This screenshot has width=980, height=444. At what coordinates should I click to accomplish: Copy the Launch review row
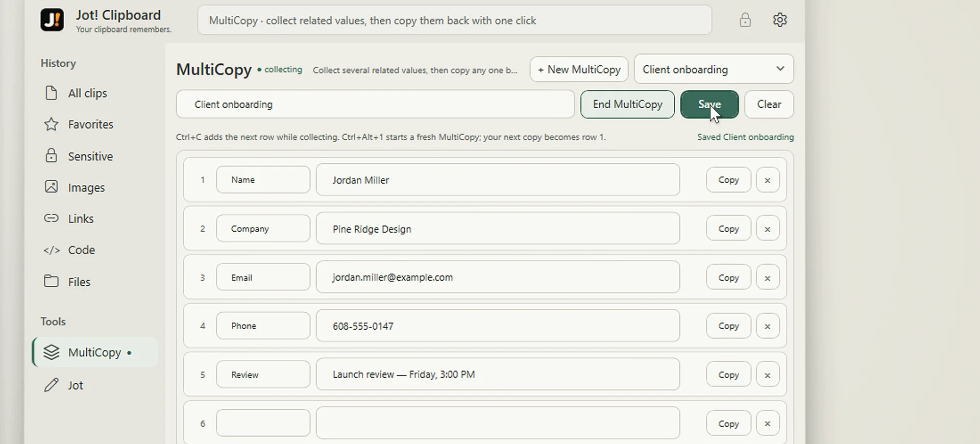click(728, 375)
